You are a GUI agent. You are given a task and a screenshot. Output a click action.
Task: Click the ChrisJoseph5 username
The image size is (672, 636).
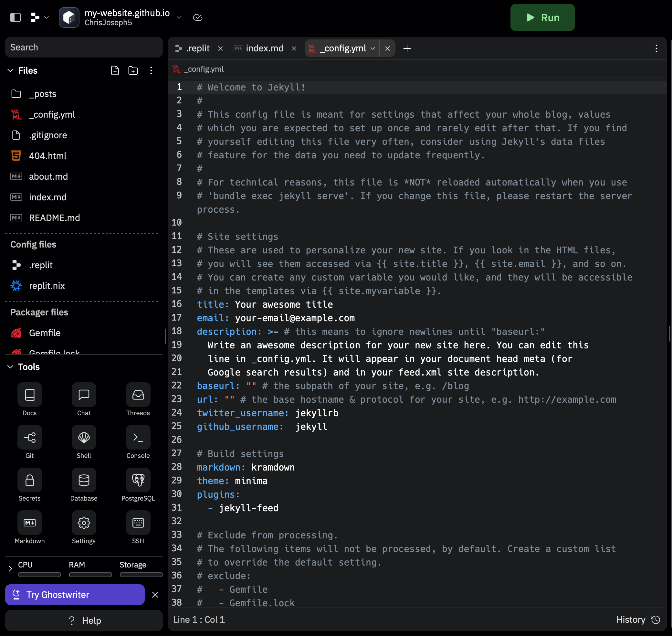(108, 23)
